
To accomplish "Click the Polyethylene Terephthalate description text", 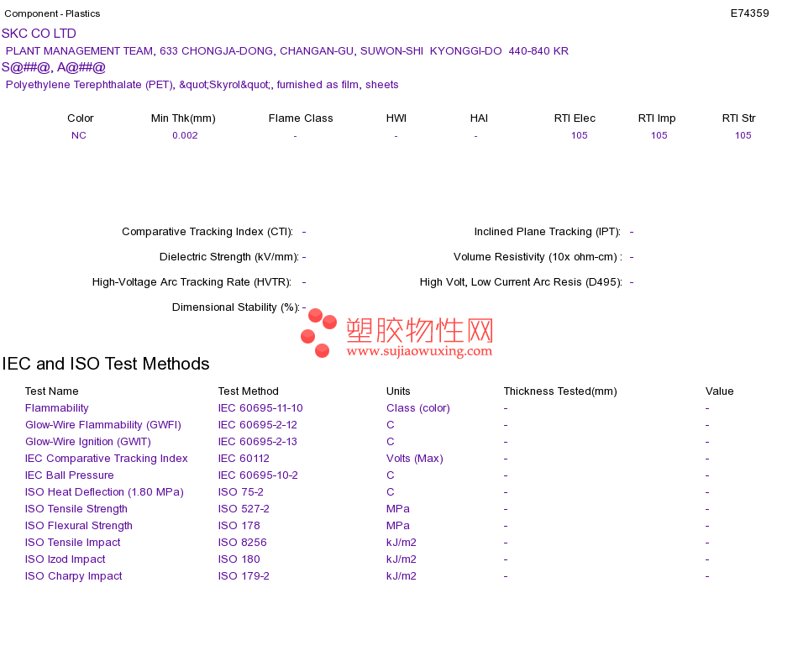I will click(x=202, y=85).
